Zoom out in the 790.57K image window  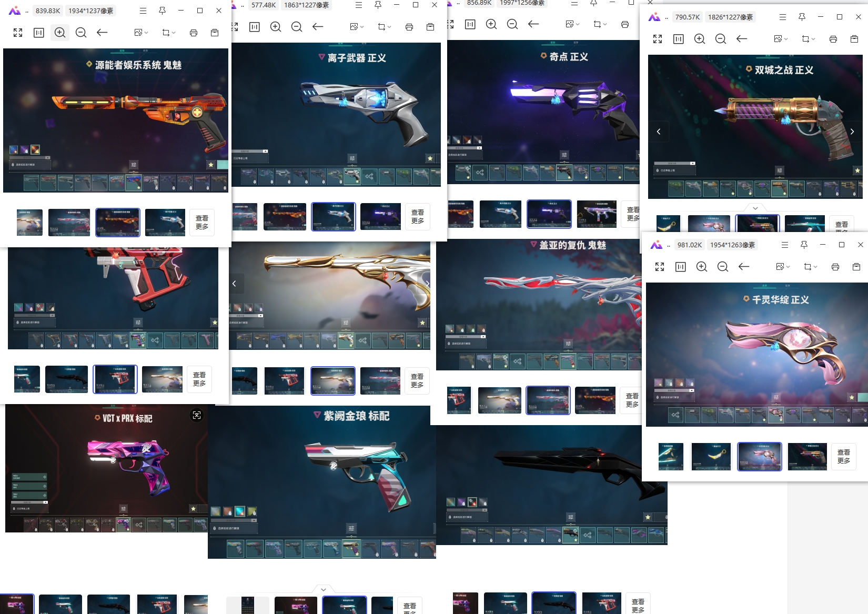tap(721, 39)
